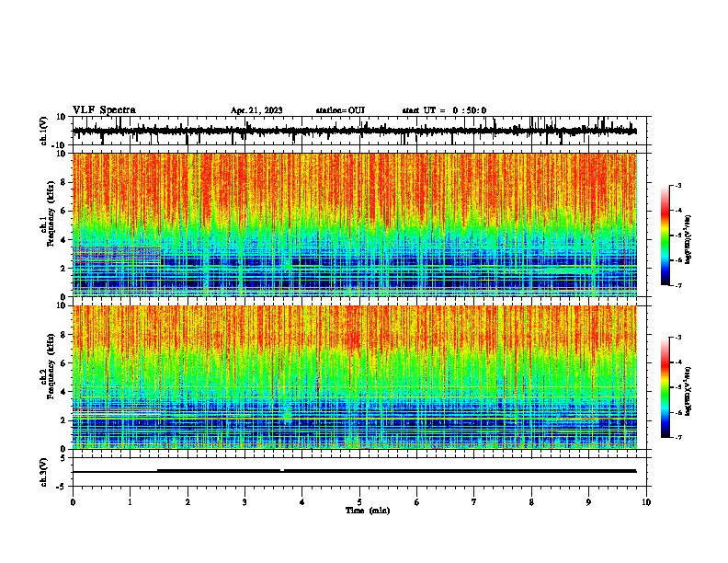
Task: Click the ch.2 'Frequency (kHz)' axis label
Action: pyautogui.click(x=51, y=366)
